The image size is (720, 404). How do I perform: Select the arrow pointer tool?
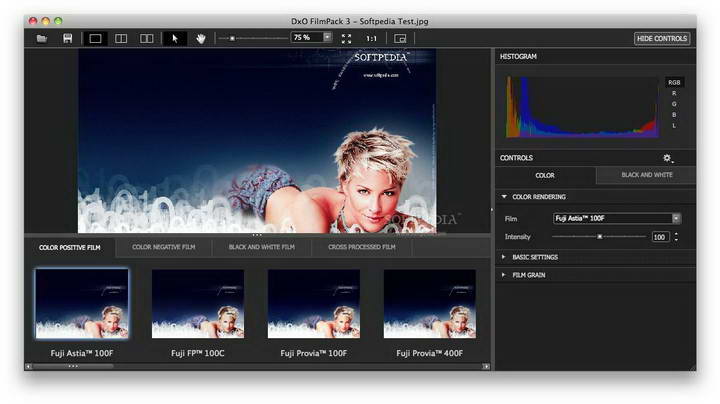175,38
